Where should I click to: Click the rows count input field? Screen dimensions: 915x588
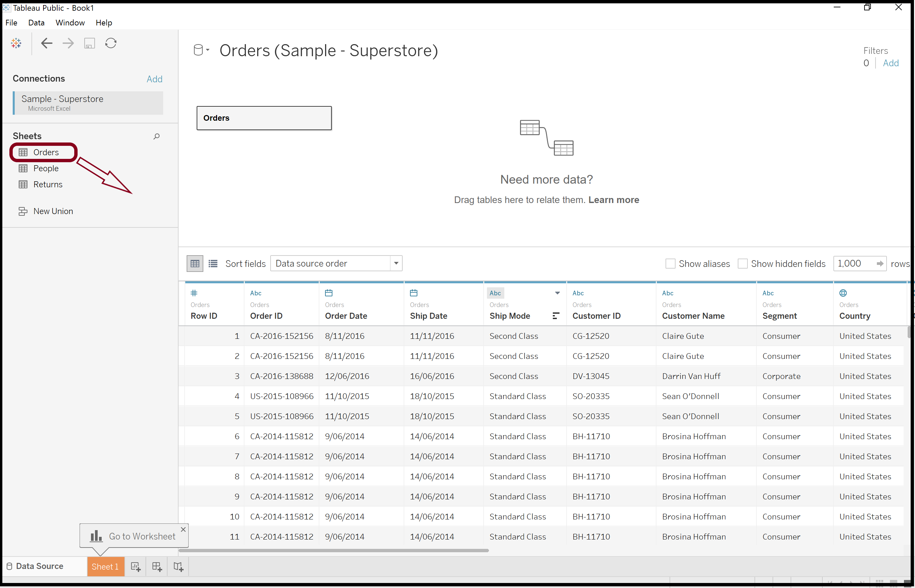coord(854,264)
